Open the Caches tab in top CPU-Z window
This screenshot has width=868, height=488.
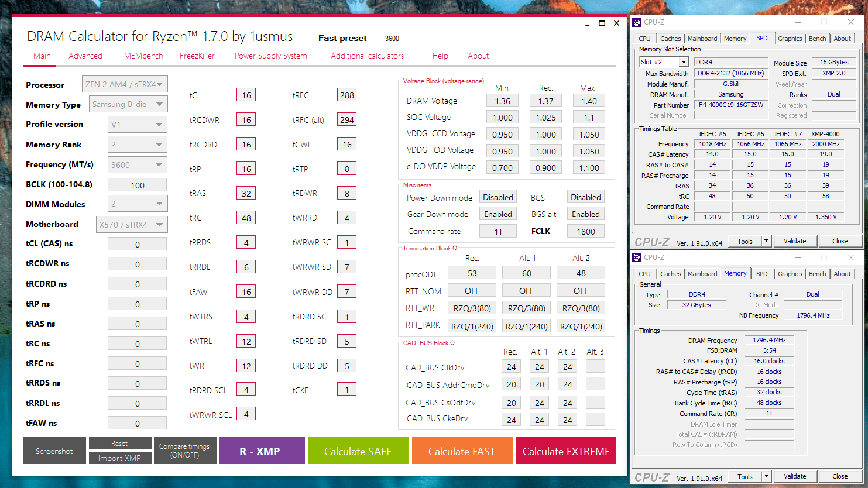click(671, 39)
